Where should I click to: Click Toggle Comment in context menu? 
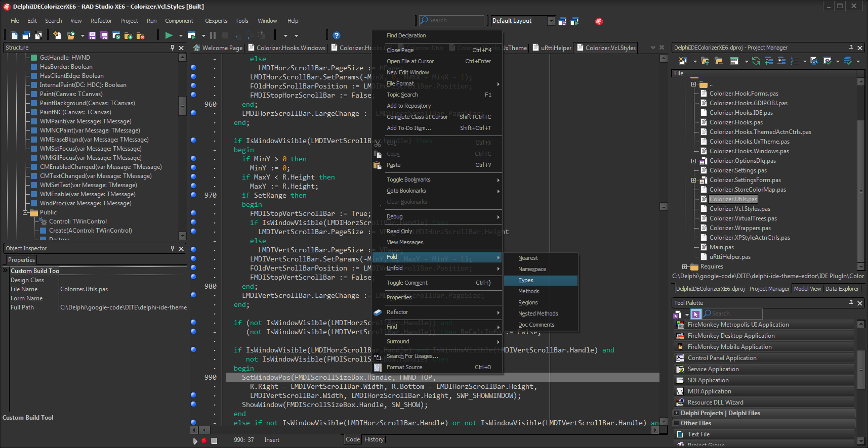pyautogui.click(x=437, y=283)
